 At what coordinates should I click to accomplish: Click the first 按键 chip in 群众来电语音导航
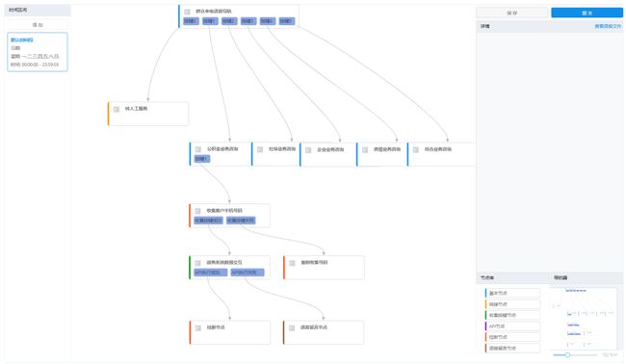tap(191, 21)
